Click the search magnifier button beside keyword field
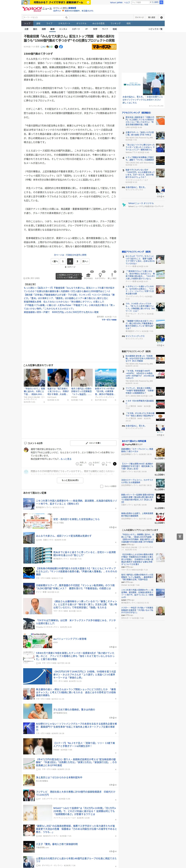Screen dimensions: 186x868 (x=66, y=18)
